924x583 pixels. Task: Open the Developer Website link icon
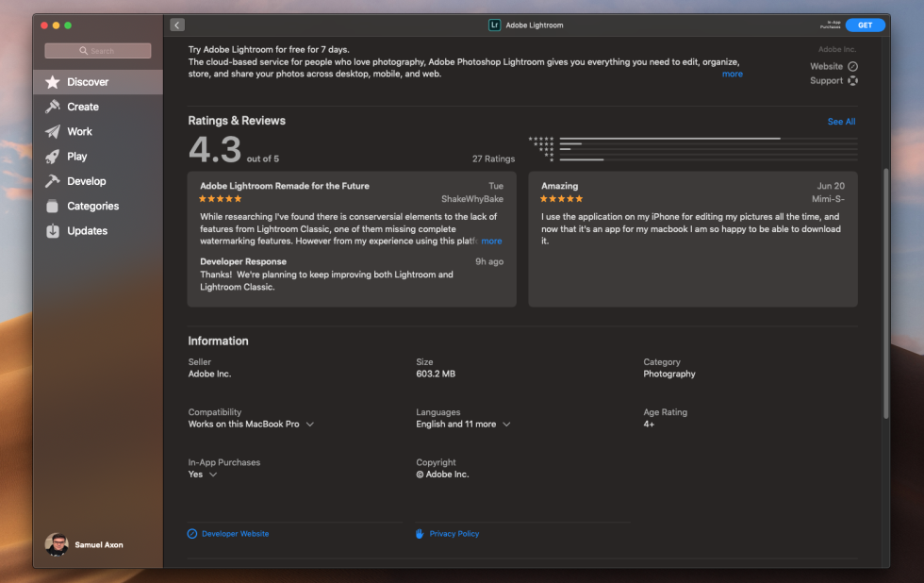click(x=192, y=533)
